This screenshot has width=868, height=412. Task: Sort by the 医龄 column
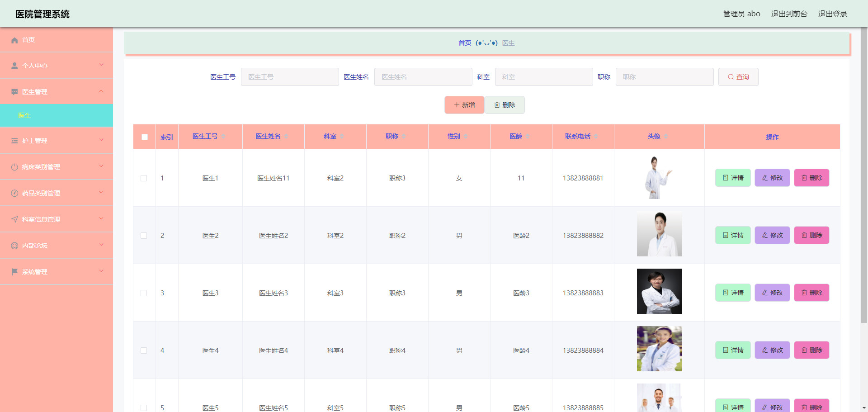(528, 137)
